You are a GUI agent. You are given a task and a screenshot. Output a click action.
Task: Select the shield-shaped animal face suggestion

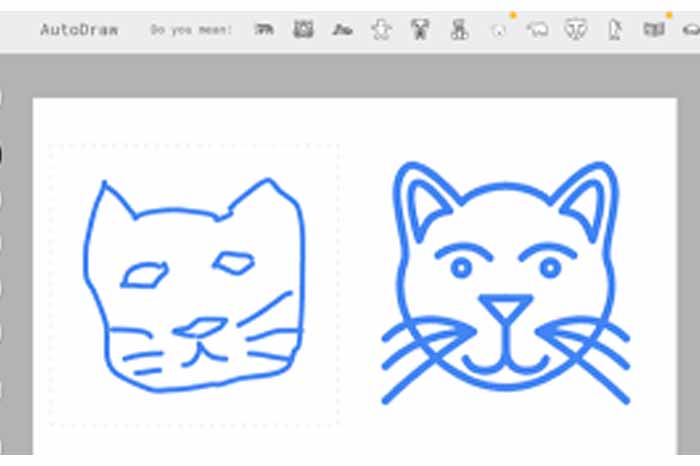(576, 30)
